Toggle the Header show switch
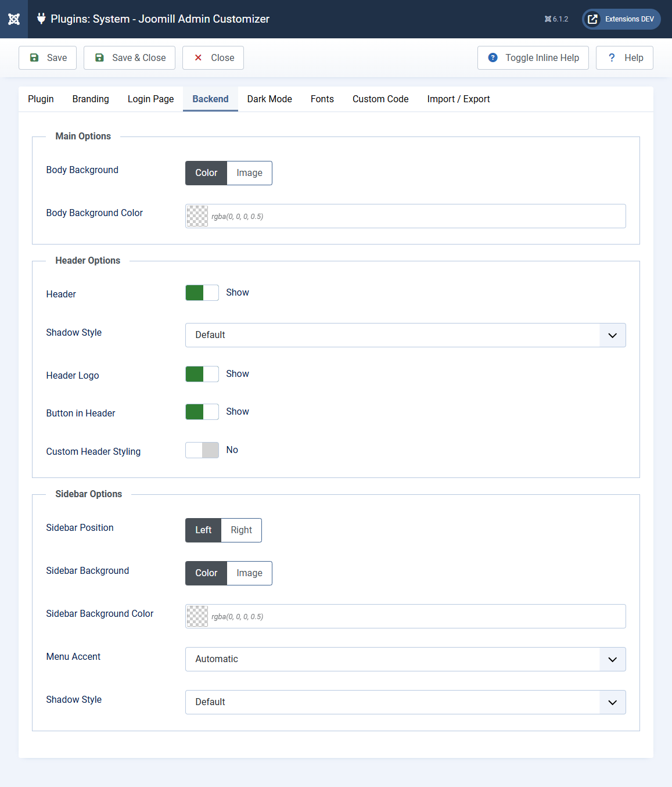 click(x=202, y=293)
